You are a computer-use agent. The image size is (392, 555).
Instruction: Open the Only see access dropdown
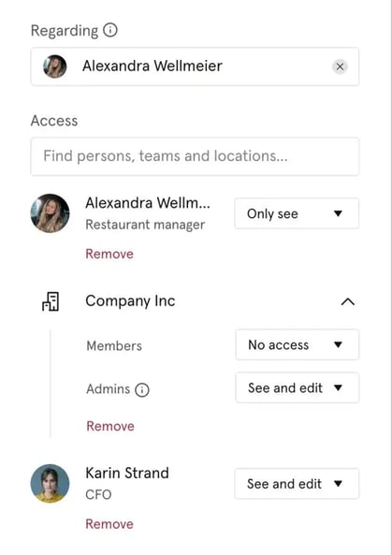tap(297, 213)
